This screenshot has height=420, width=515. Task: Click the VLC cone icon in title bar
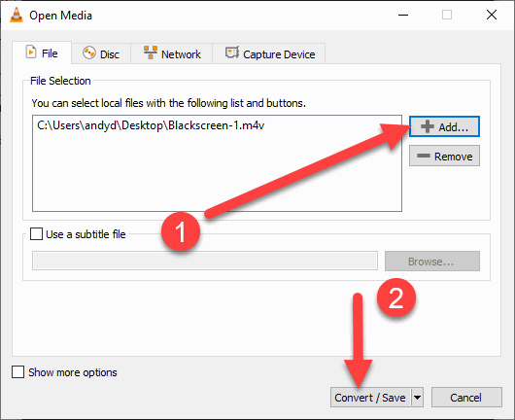point(17,16)
